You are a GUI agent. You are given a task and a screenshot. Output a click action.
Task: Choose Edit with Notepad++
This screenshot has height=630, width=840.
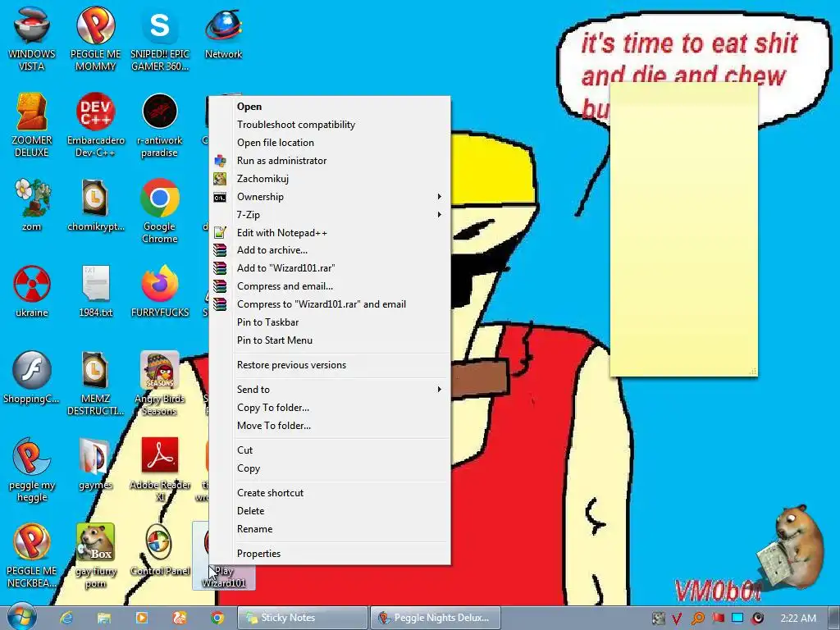coord(330,232)
